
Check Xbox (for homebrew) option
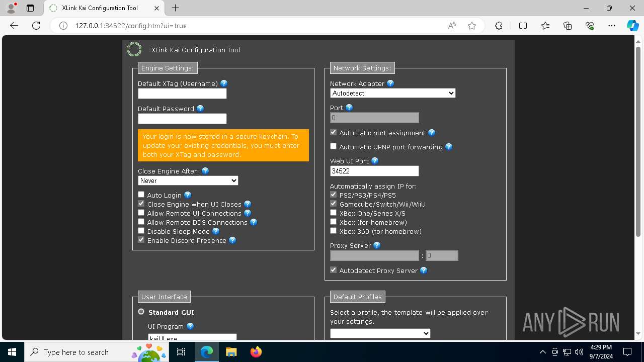coord(334,222)
